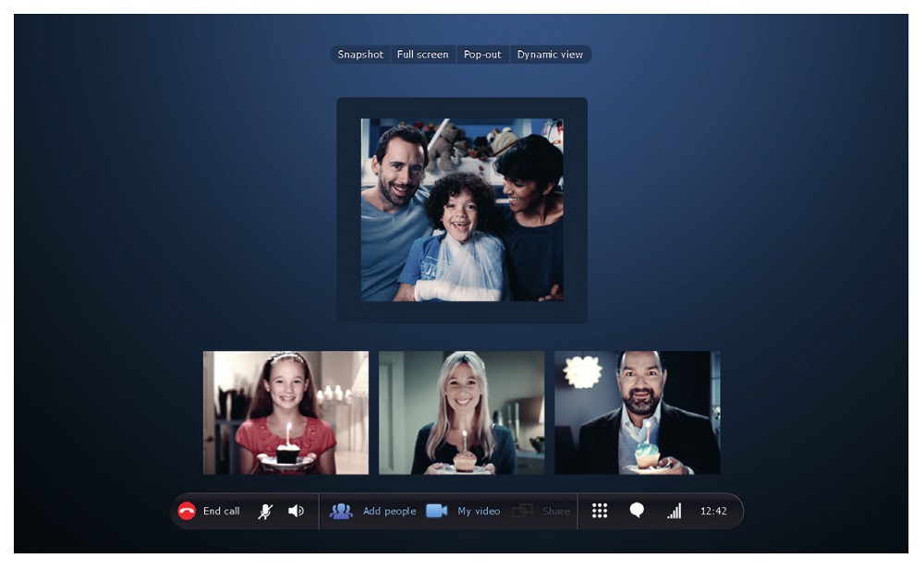The width and height of the screenshot is (924, 569).
Task: Click the Add people group icon
Action: tap(341, 511)
